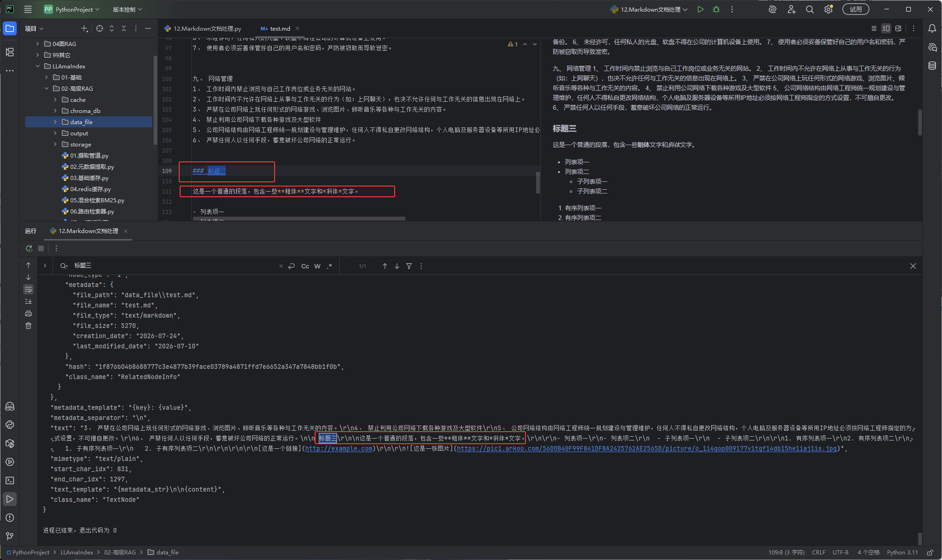Open the Services tool window
The image size is (942, 560).
(10, 462)
